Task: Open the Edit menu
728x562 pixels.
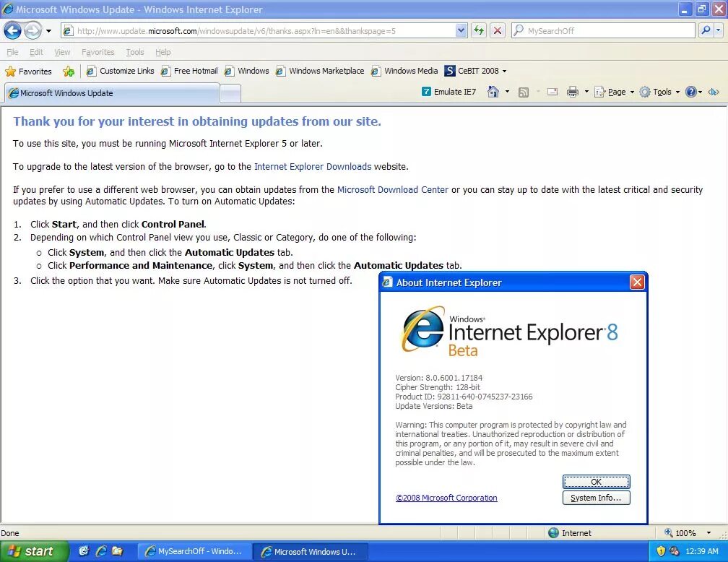Action: 36,52
